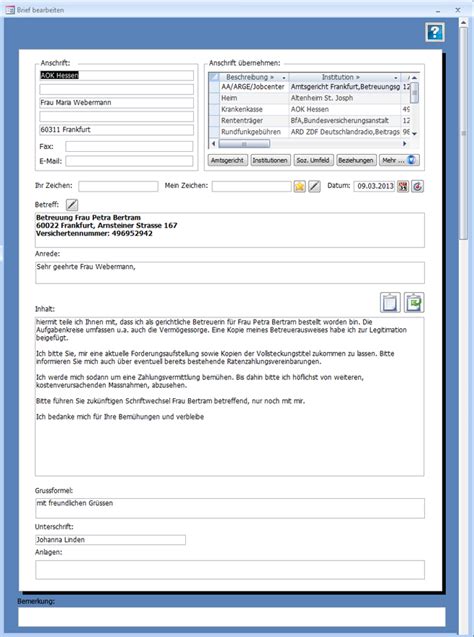Image resolution: width=474 pixels, height=637 pixels.
Task: Click into the Betreff text box
Action: point(230,230)
